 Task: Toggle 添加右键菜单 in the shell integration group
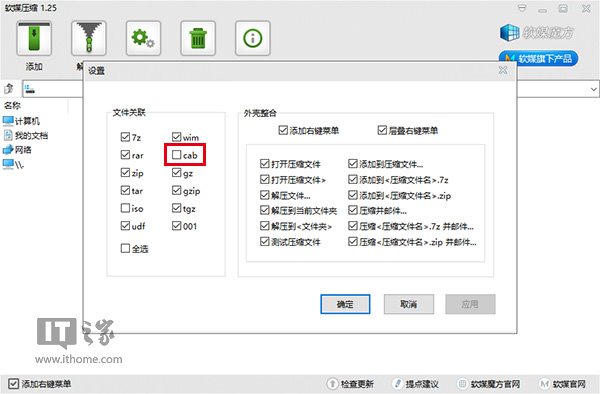point(283,130)
